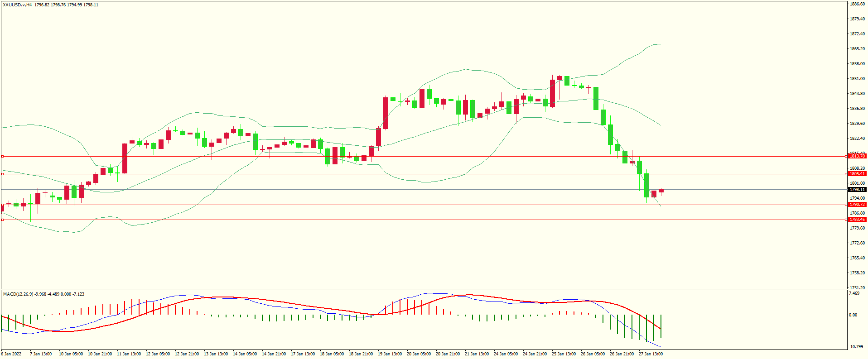
Task: Click the 14 Jan 05:00 time label
Action: (x=245, y=354)
